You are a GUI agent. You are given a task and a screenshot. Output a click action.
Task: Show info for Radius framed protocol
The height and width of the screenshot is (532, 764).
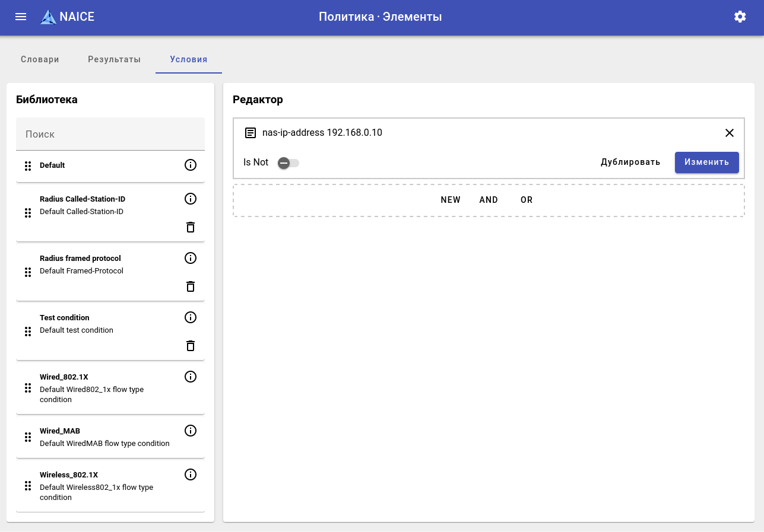click(191, 258)
